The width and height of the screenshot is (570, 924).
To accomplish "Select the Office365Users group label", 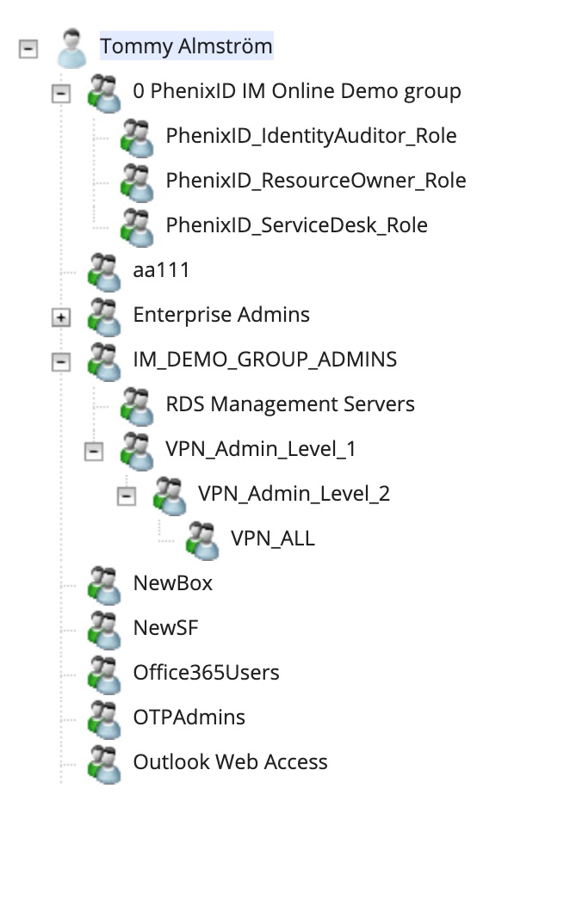I will point(206,673).
